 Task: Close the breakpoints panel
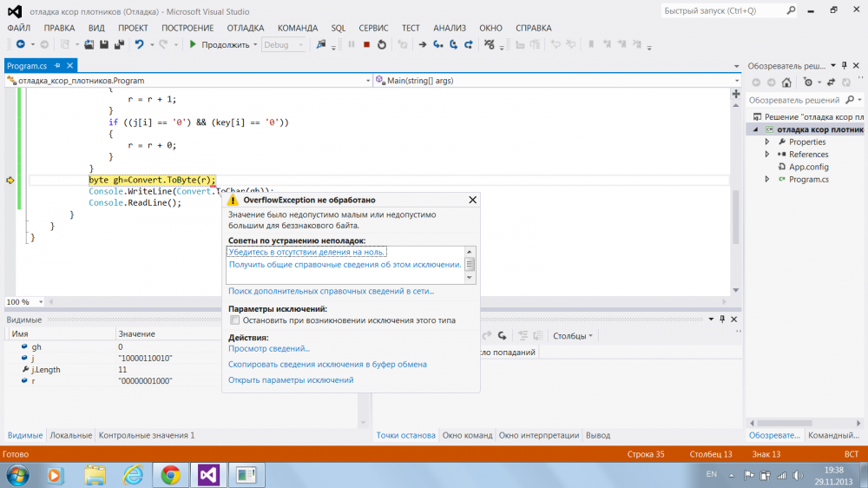[734, 319]
